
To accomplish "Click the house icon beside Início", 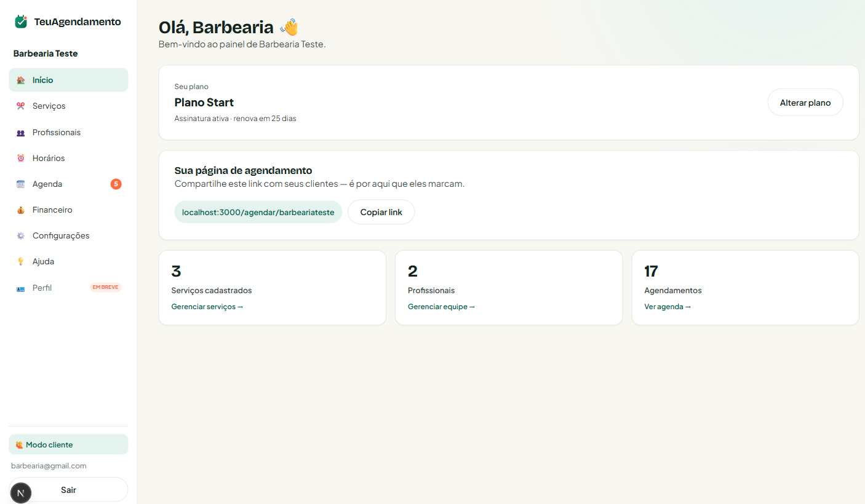I will [x=21, y=81].
